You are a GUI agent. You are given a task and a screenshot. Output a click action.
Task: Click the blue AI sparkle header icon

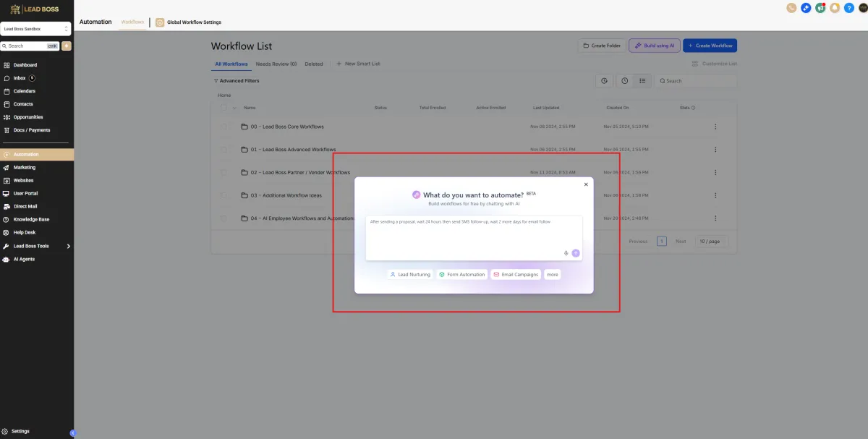tap(806, 8)
